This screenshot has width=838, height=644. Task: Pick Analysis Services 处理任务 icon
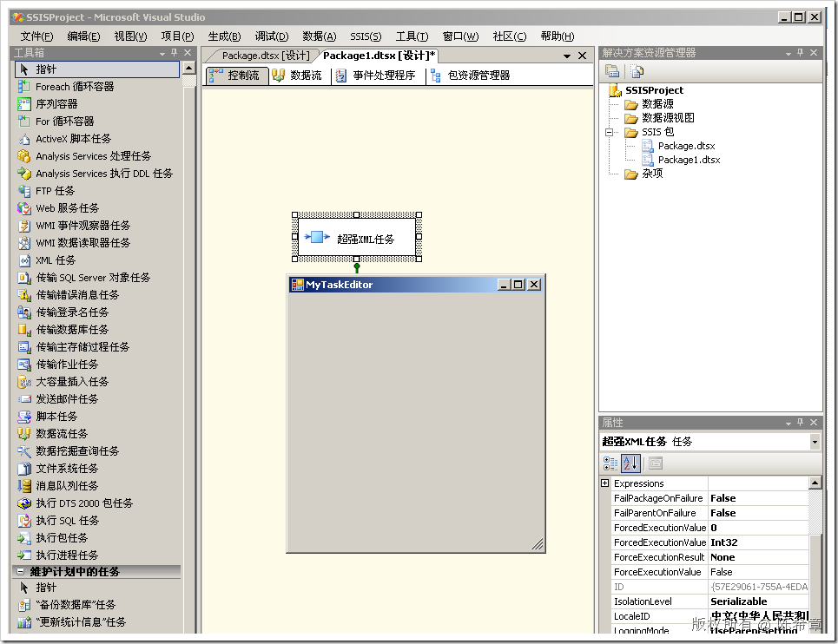24,156
